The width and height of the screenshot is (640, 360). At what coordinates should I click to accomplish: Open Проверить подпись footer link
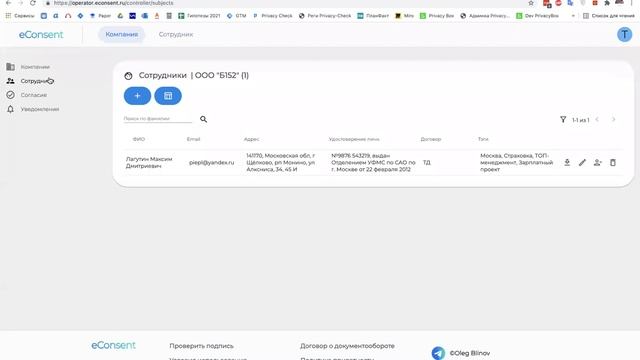(201, 346)
